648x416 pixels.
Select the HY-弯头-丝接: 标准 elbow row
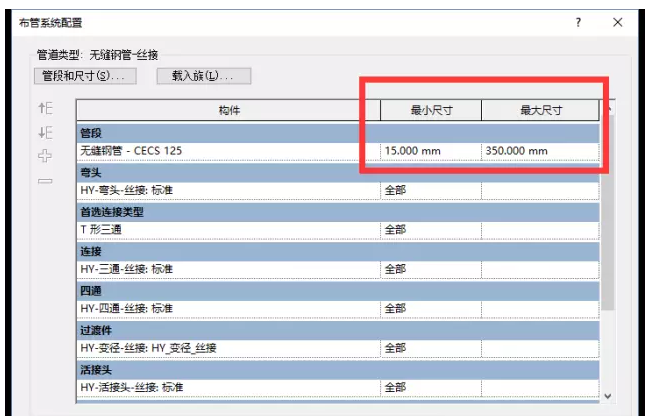(x=228, y=190)
